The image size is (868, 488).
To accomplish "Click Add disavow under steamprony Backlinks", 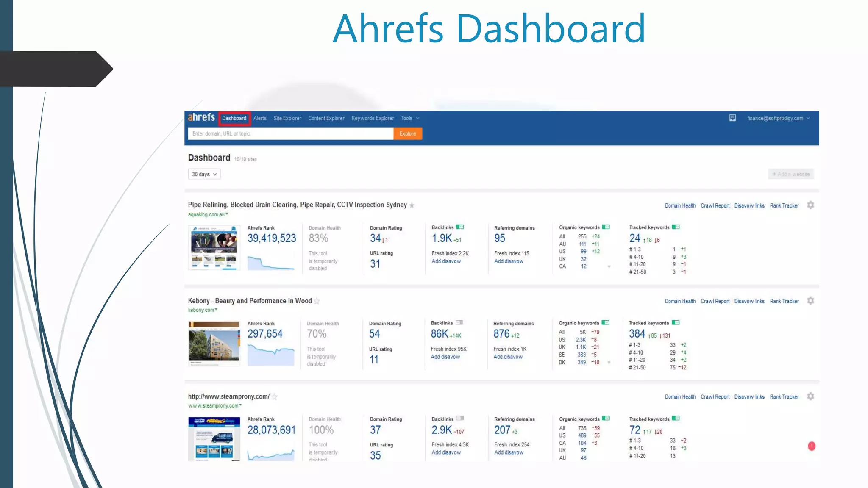I will [446, 452].
